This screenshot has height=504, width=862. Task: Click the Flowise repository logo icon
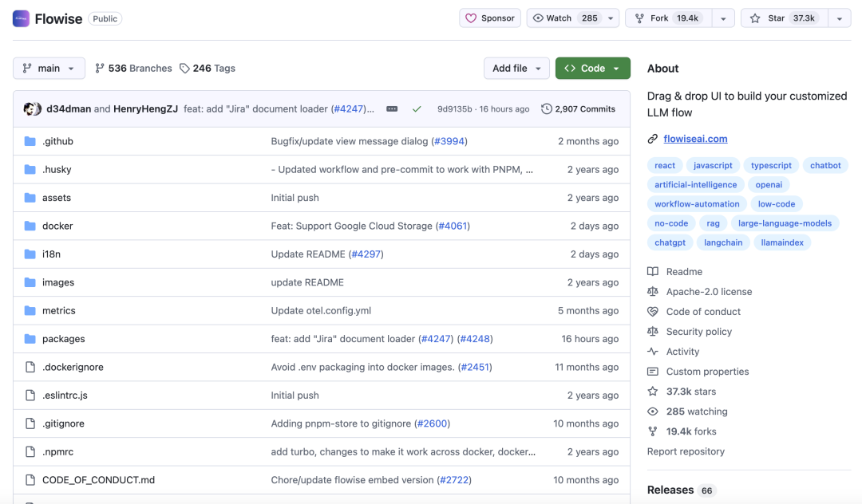click(x=21, y=18)
